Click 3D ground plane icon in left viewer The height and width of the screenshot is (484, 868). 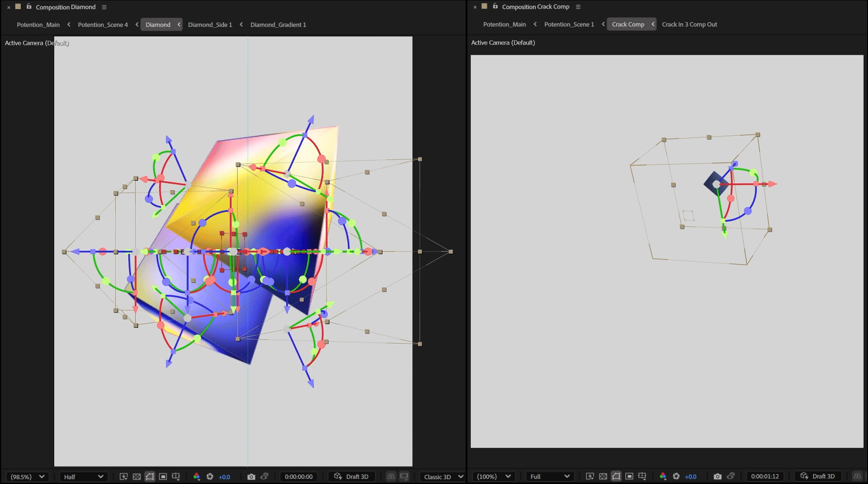click(x=391, y=477)
